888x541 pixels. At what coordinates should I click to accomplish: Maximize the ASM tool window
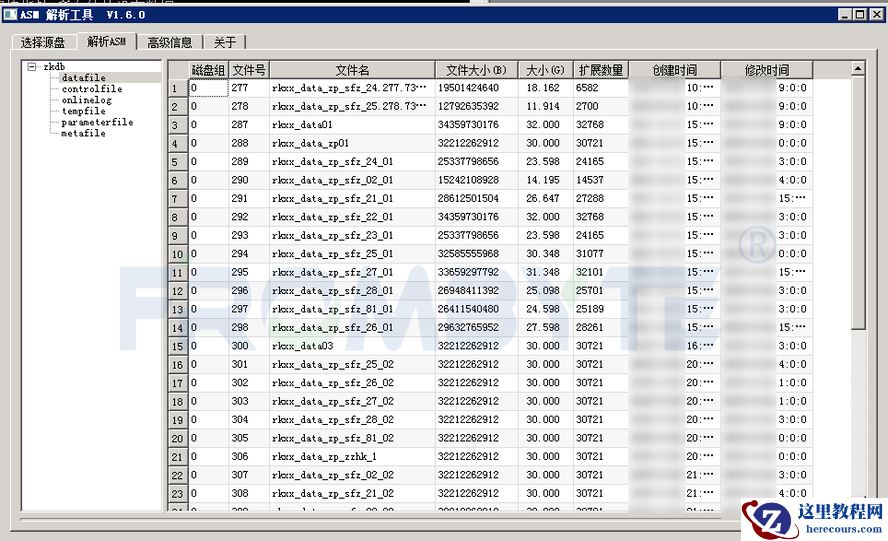(x=859, y=15)
